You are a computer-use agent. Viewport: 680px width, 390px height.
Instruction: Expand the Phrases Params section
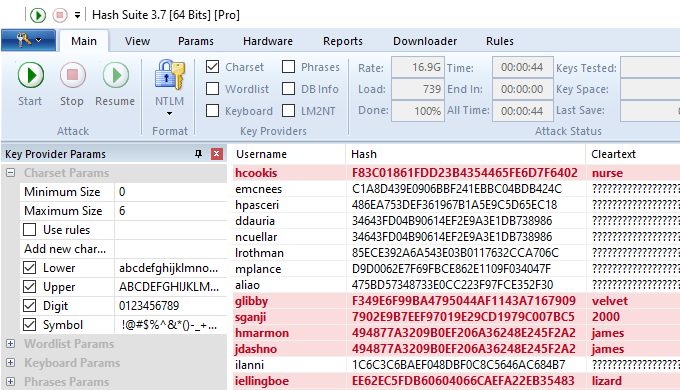coord(10,382)
